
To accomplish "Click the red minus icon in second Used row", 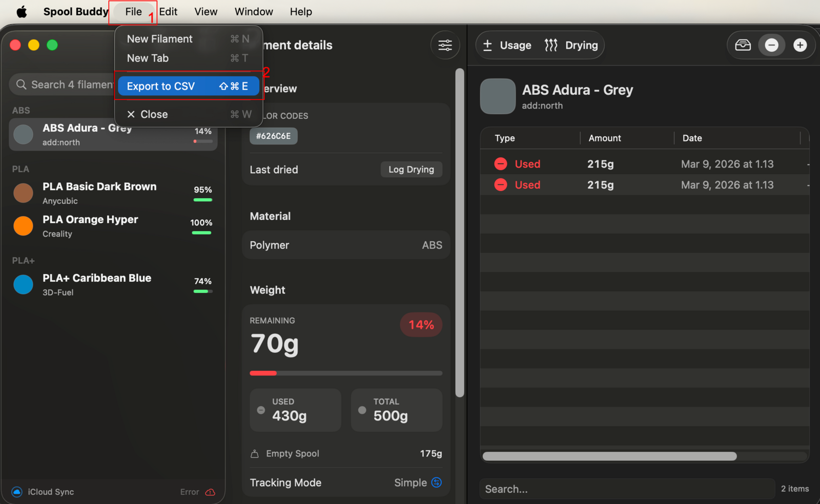I will point(501,185).
